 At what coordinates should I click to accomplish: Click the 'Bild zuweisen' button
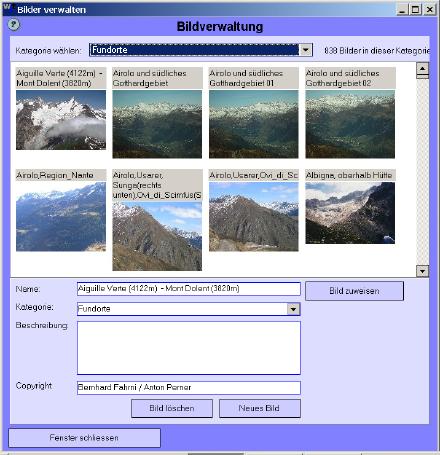(x=354, y=291)
